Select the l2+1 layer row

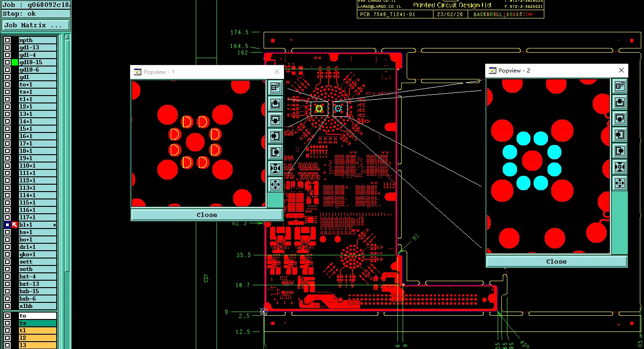coord(37,107)
